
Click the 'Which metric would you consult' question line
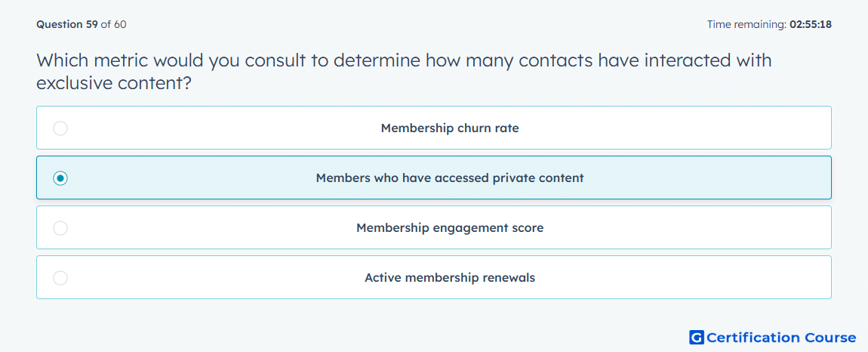point(404,60)
